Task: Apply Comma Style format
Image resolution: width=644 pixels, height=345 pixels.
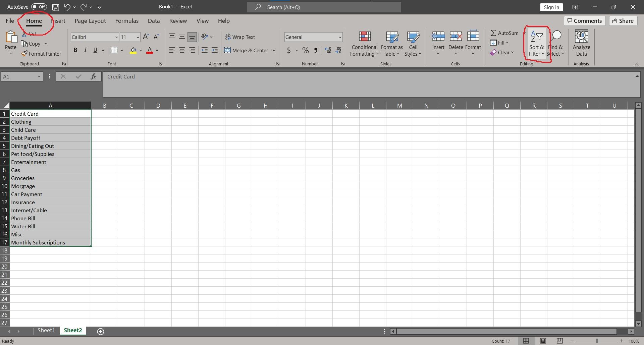Action: pos(316,50)
